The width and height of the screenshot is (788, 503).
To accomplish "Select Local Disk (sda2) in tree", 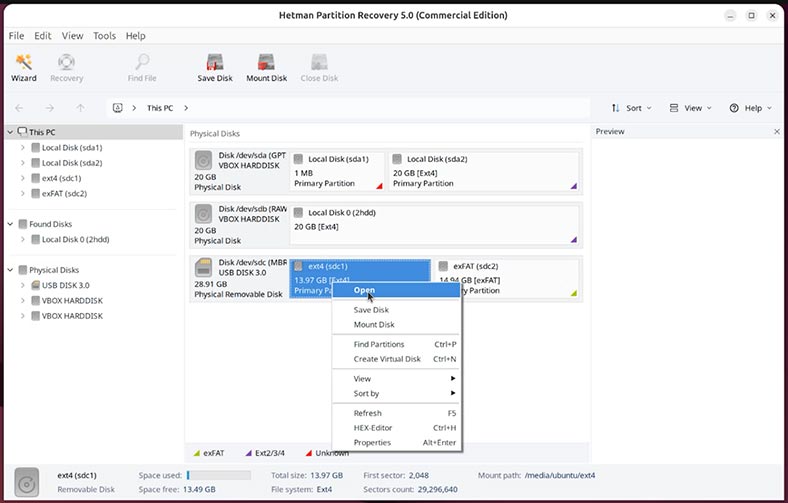I will 72,163.
